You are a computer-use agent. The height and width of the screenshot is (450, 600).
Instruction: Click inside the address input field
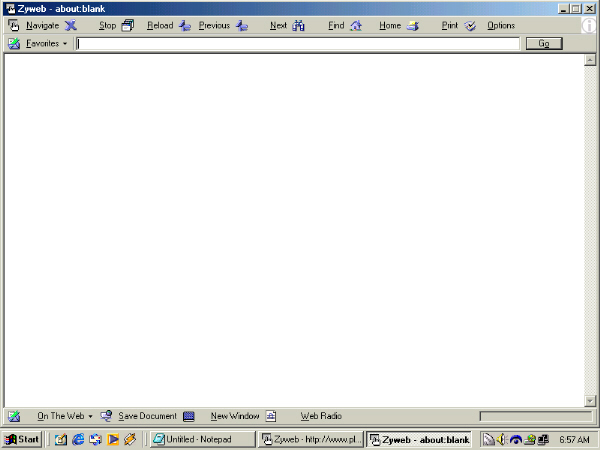point(298,44)
